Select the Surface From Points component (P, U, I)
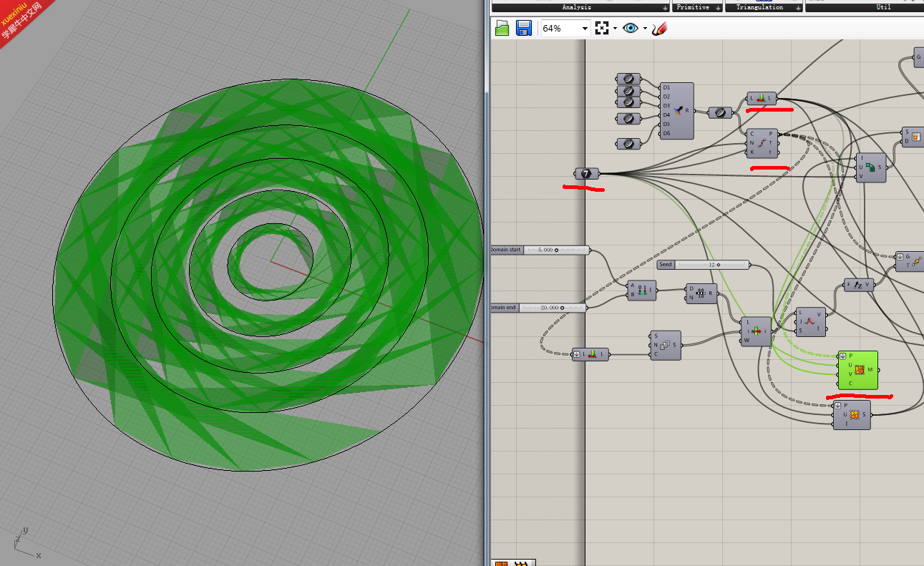This screenshot has height=566, width=924. click(x=852, y=415)
